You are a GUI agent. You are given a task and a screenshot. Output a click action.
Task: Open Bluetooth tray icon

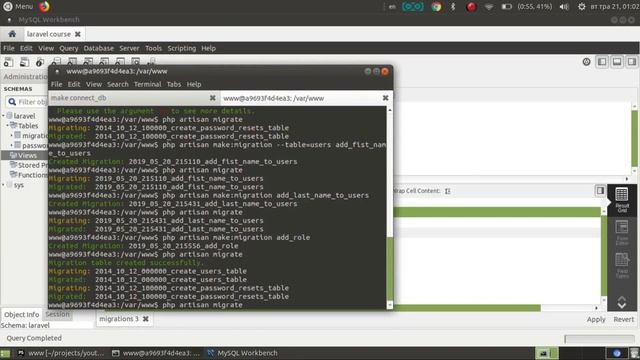(453, 7)
